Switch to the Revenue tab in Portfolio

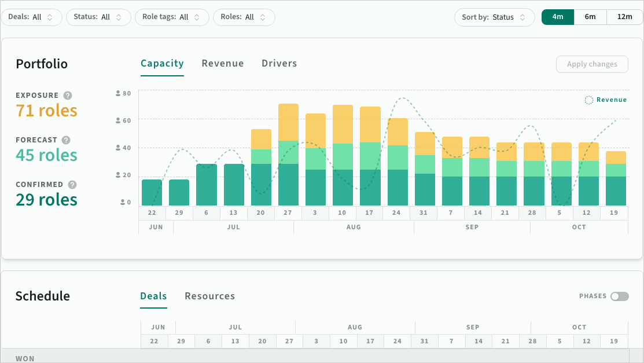[x=223, y=63]
